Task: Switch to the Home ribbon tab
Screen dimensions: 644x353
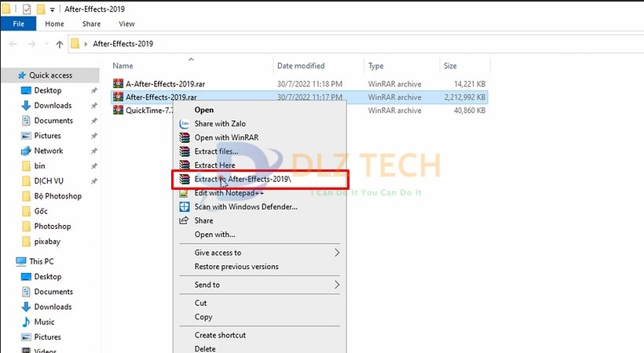Action: click(x=55, y=24)
